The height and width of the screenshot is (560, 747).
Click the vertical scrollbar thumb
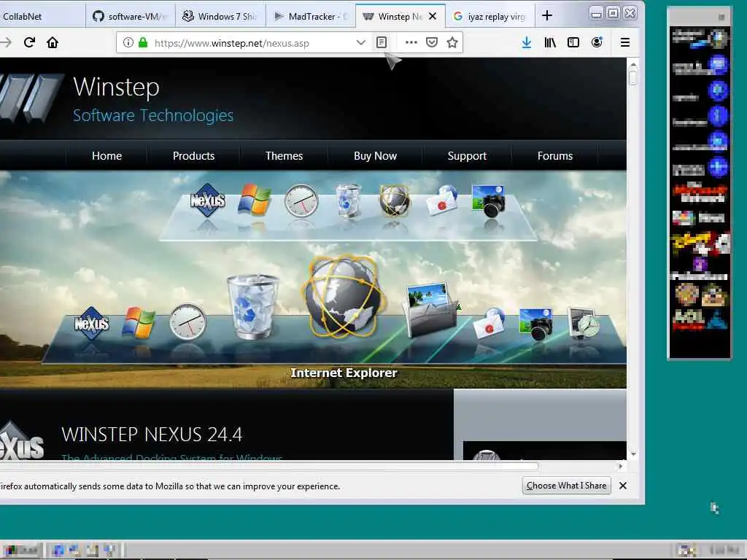[x=633, y=77]
